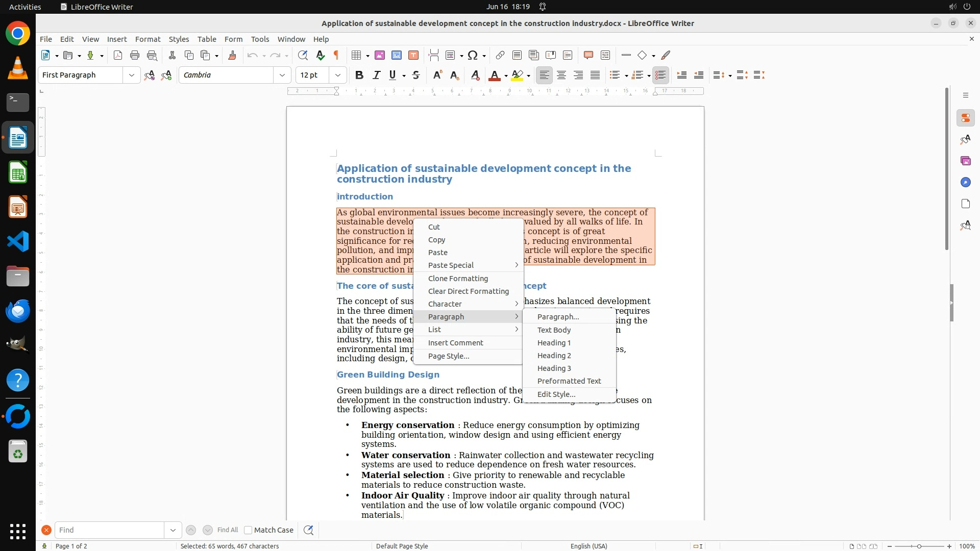
Task: Click the Find All button
Action: [x=227, y=530]
